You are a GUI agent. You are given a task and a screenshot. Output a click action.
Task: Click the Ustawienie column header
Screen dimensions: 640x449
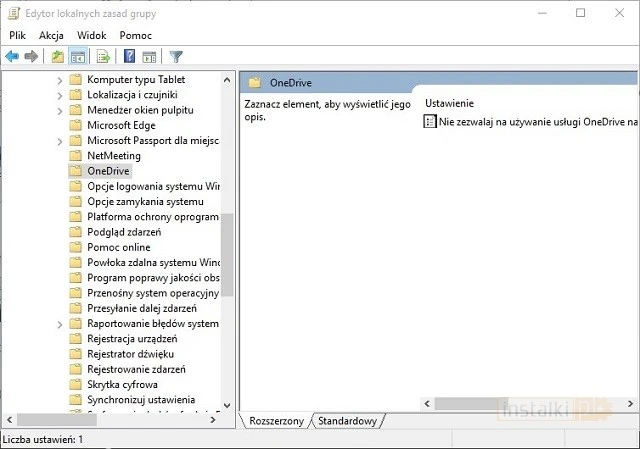449,103
